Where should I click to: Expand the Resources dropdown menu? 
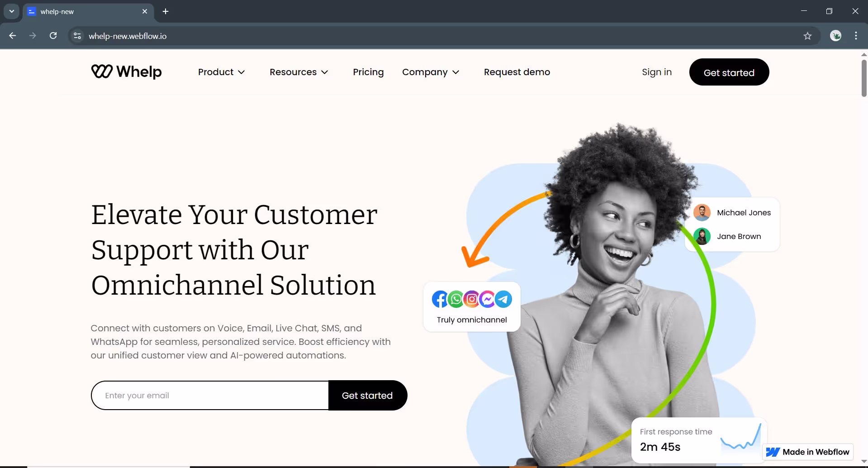point(299,72)
